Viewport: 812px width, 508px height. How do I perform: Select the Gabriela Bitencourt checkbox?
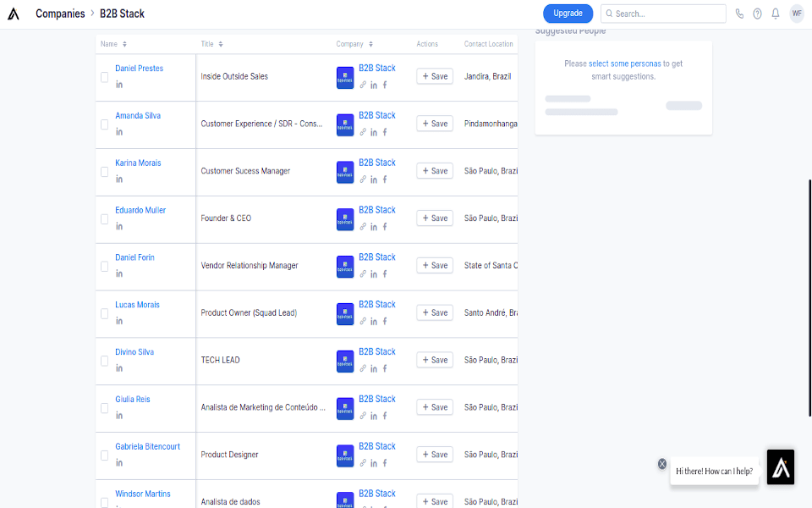105,456
